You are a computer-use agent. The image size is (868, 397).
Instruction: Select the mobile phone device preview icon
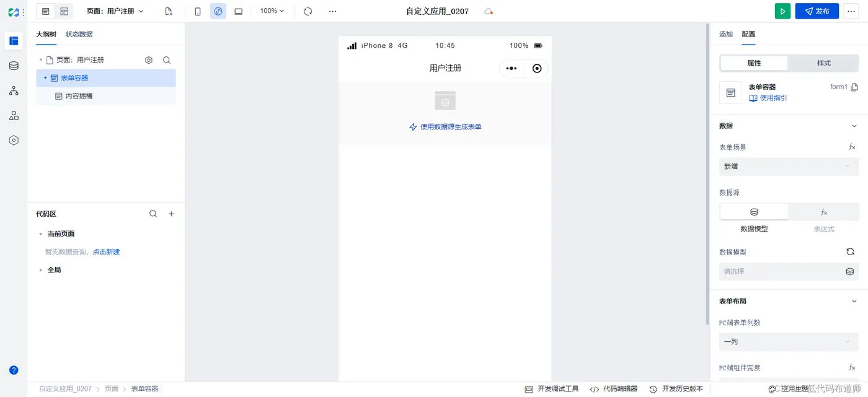tap(198, 11)
